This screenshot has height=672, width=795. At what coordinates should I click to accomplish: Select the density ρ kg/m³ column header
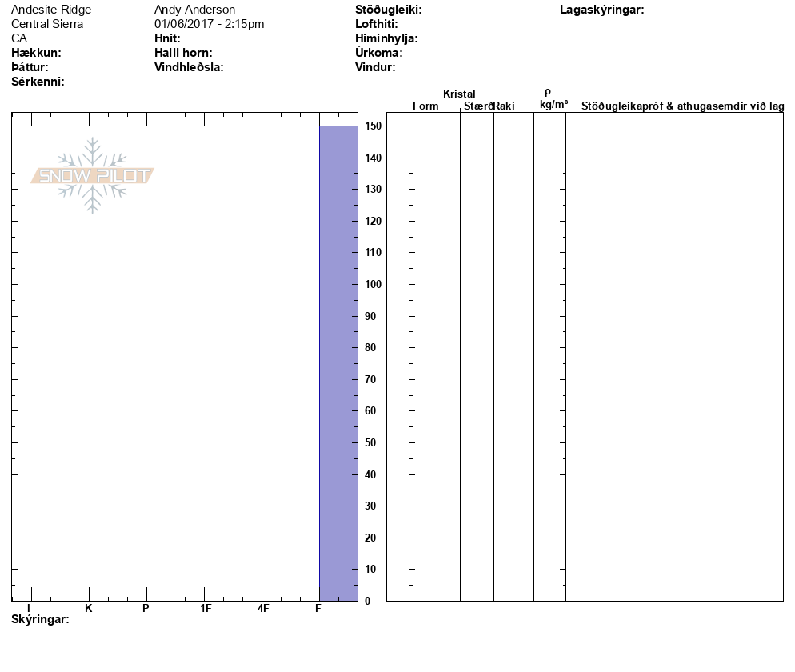[553, 98]
